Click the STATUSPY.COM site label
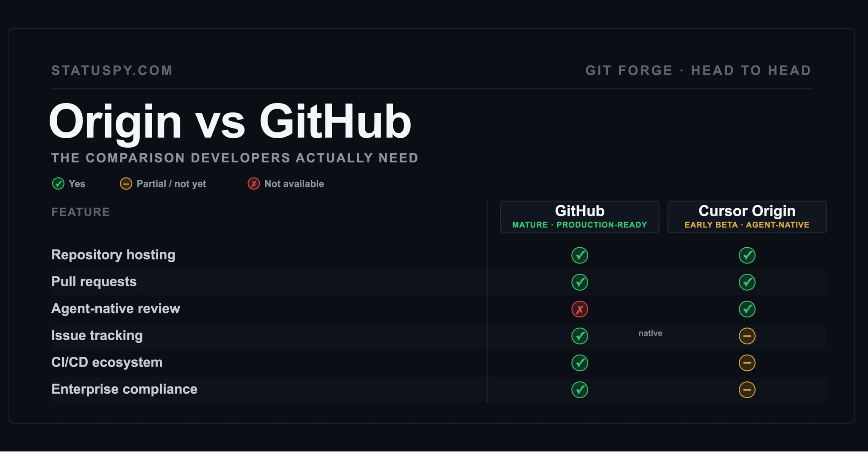Screen dimensions: 868x456 point(112,70)
